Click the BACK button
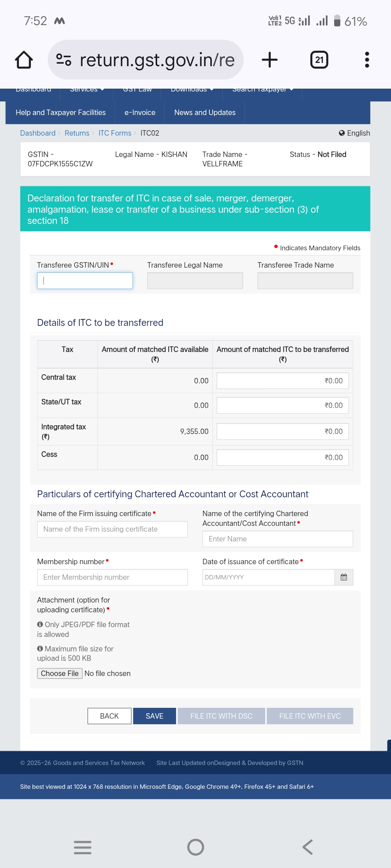The image size is (391, 868). (109, 716)
